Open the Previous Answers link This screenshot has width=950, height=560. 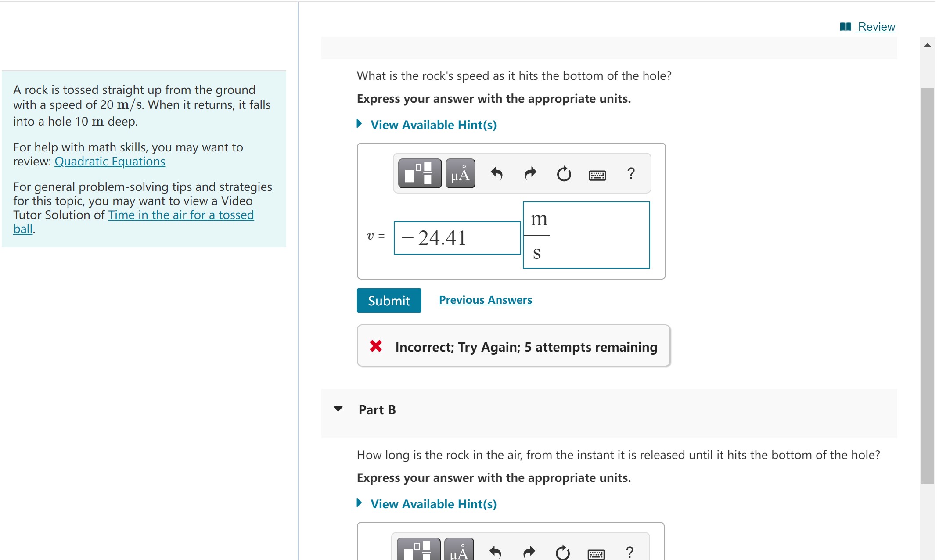[485, 300]
